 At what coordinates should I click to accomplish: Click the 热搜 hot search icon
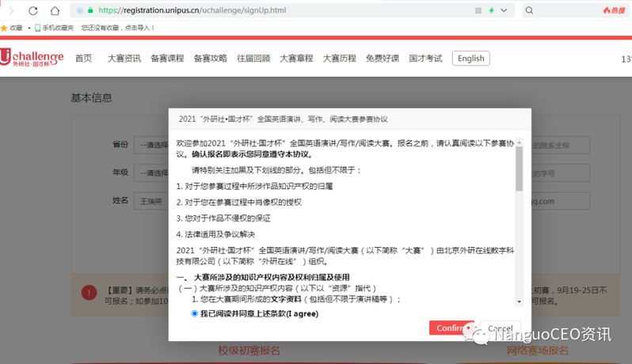click(614, 10)
